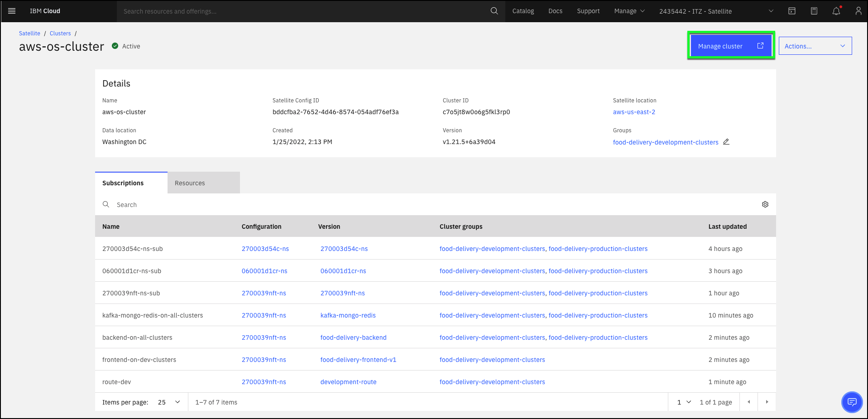Open version food-delivery-frontend-v1 link

[358, 360]
